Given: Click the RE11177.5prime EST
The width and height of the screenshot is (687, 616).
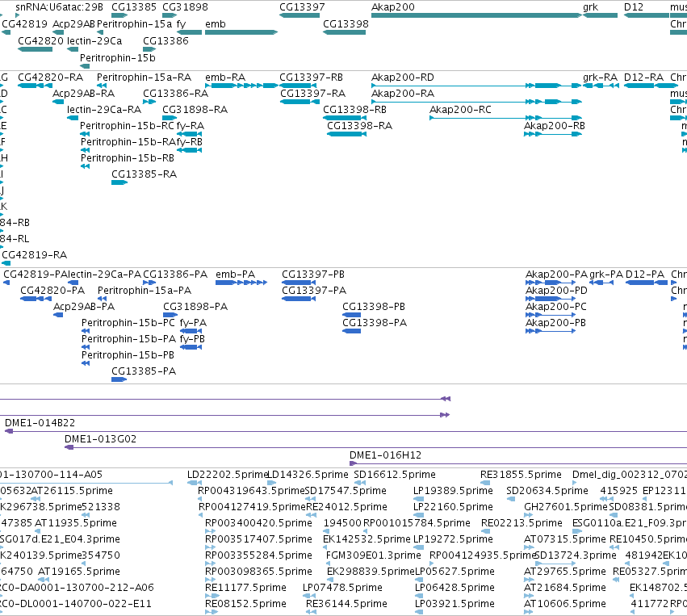Looking at the screenshot, I should click(x=212, y=596).
